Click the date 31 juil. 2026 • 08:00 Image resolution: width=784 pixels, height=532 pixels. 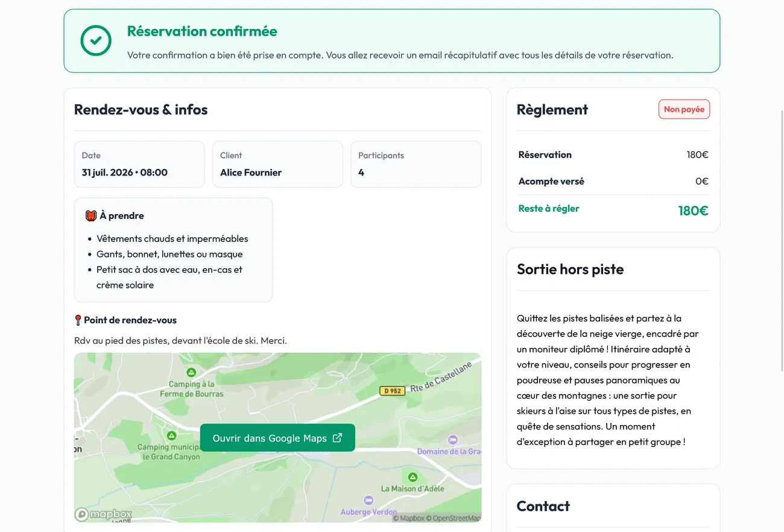(x=125, y=173)
